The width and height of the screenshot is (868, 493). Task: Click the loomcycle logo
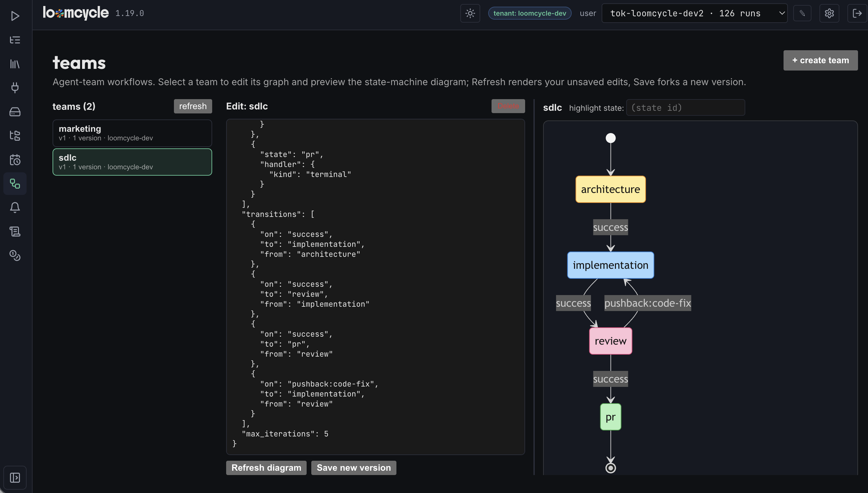click(x=76, y=13)
